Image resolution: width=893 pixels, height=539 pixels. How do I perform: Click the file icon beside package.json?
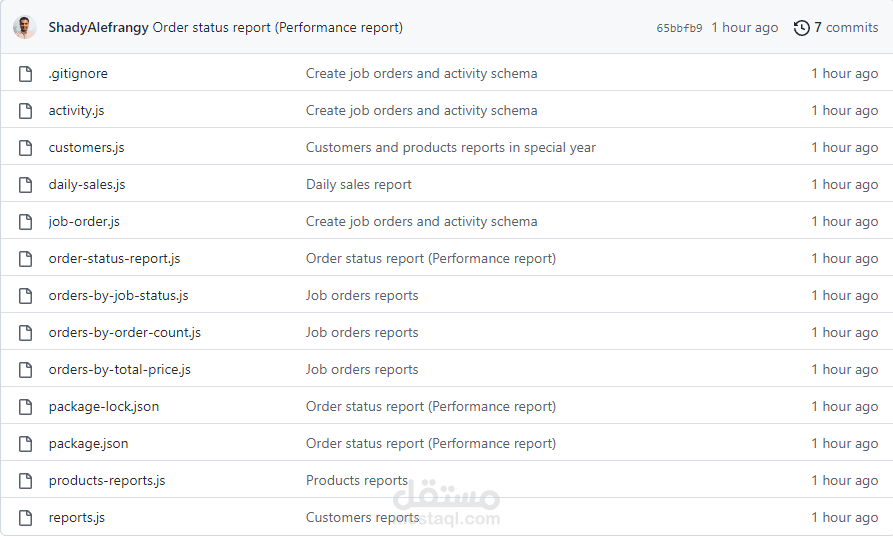click(26, 444)
